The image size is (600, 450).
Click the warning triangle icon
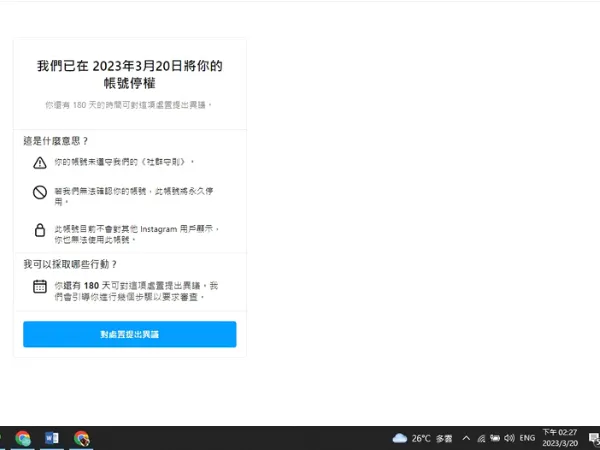pos(40,163)
